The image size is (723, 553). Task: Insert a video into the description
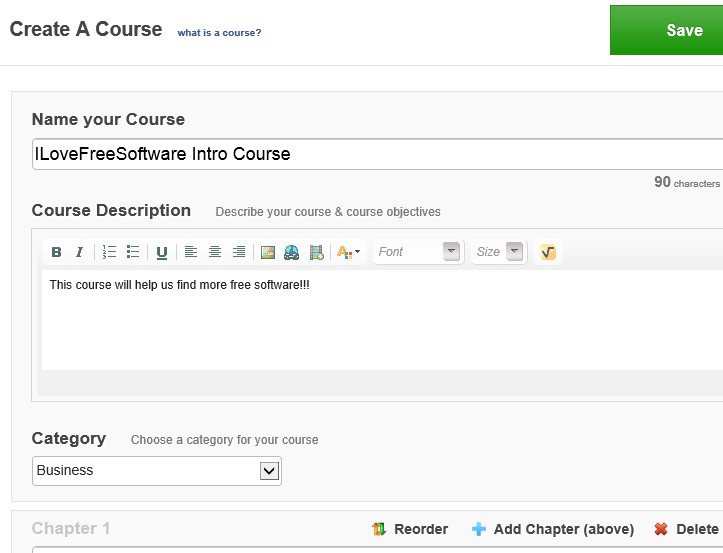(x=317, y=252)
